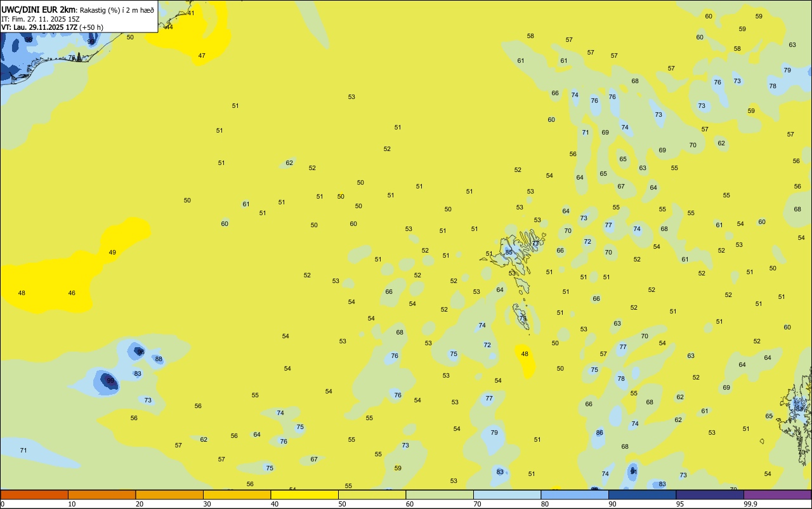Select the medium blue 80–90 legend swatch
The height and width of the screenshot is (509, 812).
point(575,494)
